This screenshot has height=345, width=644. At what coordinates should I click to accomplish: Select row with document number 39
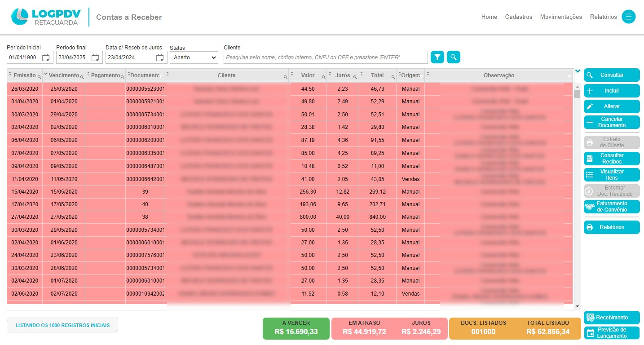pos(145,191)
